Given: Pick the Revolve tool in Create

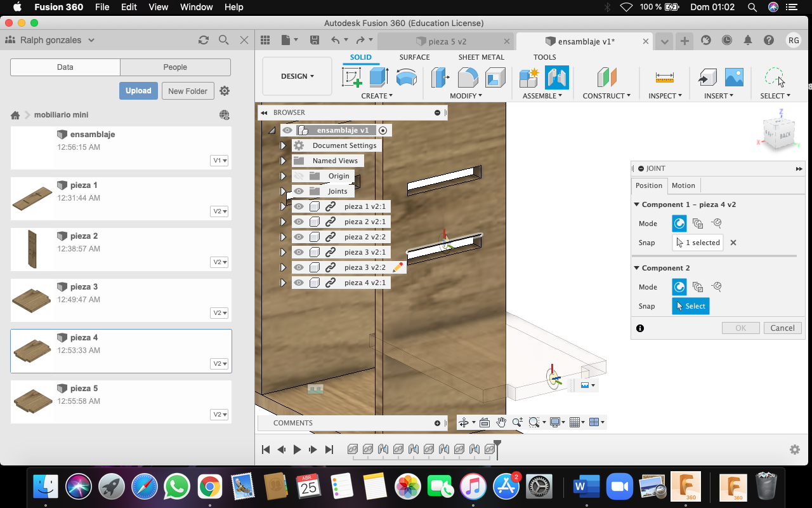Looking at the screenshot, I should pyautogui.click(x=406, y=77).
